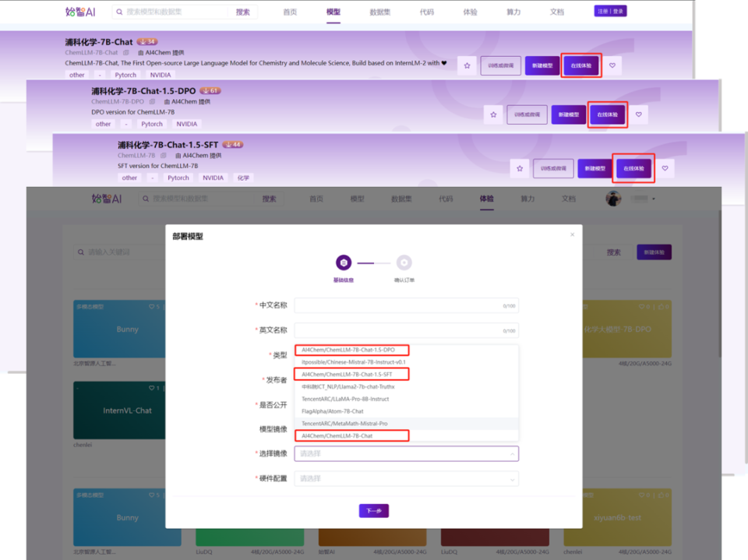Click inside the 中文名称 input field
This screenshot has width=748, height=560.
[x=405, y=305]
